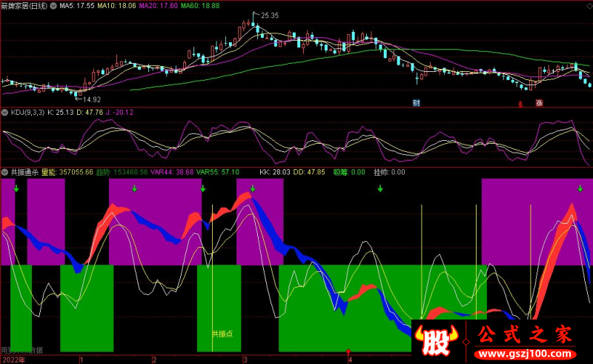Select the 帝牌家居(日线) chart title

tap(24, 6)
